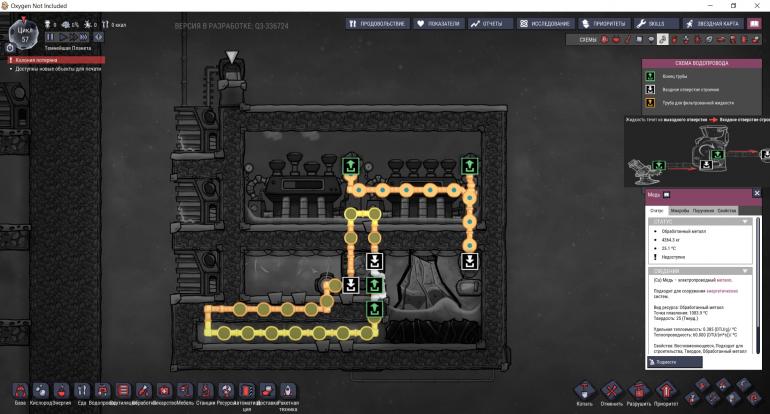Open the Oxygen build category
This screenshot has width=770, height=414.
pos(38,390)
